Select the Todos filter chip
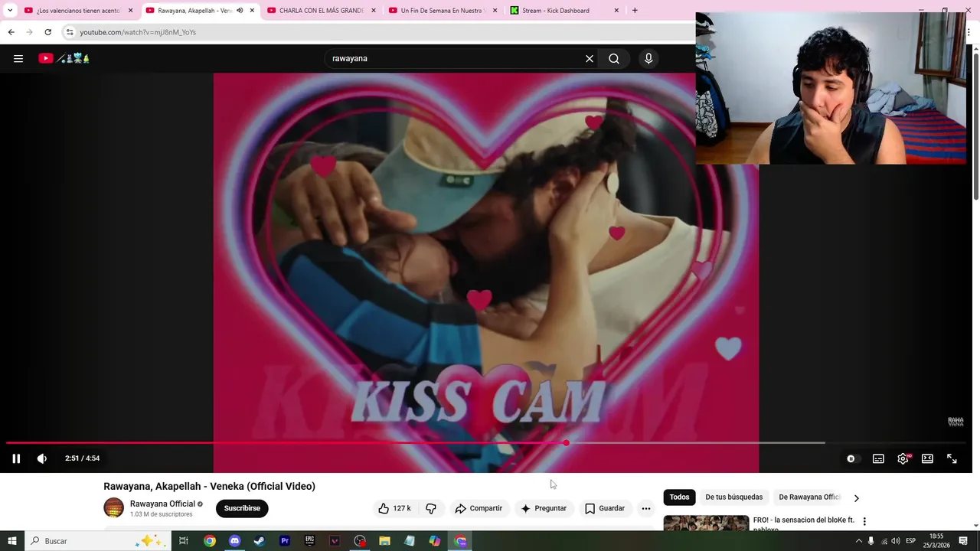The height and width of the screenshot is (551, 980). [x=679, y=497]
